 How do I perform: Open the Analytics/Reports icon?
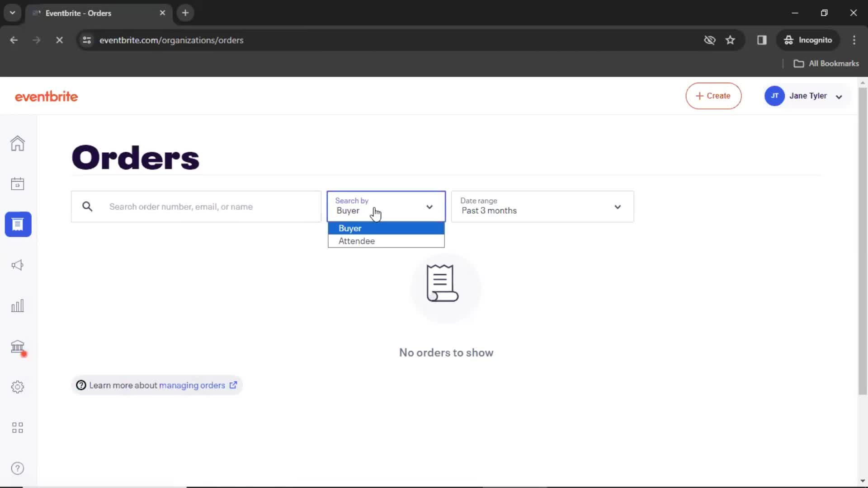(17, 305)
